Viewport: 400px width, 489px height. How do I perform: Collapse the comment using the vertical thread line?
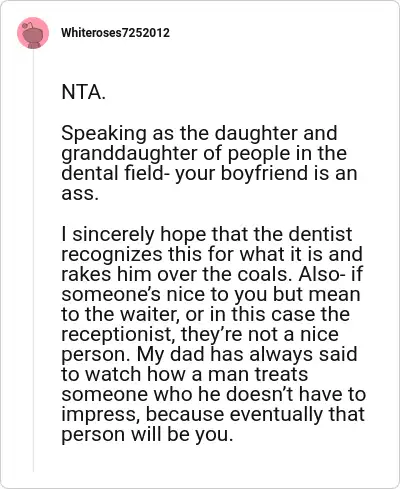point(33,260)
